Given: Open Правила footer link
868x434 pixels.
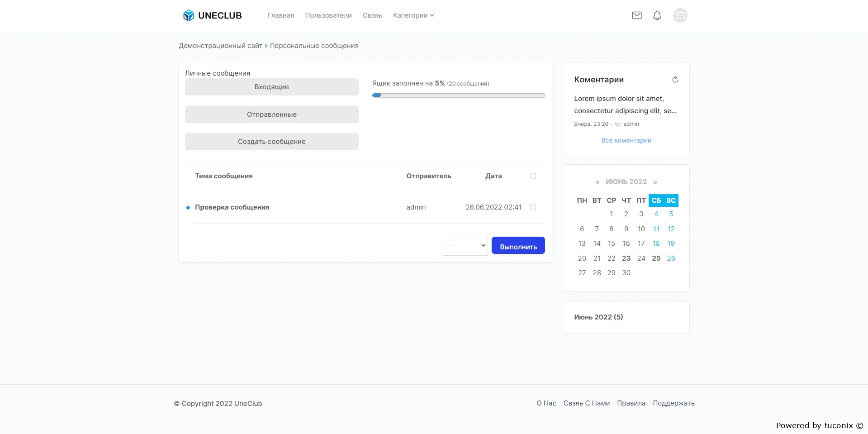Looking at the screenshot, I should (631, 403).
